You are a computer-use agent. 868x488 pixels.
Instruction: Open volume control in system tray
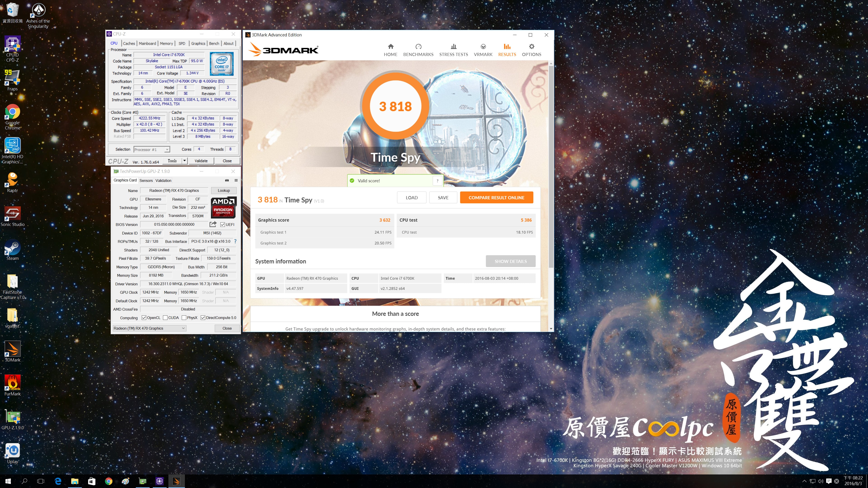point(821,481)
